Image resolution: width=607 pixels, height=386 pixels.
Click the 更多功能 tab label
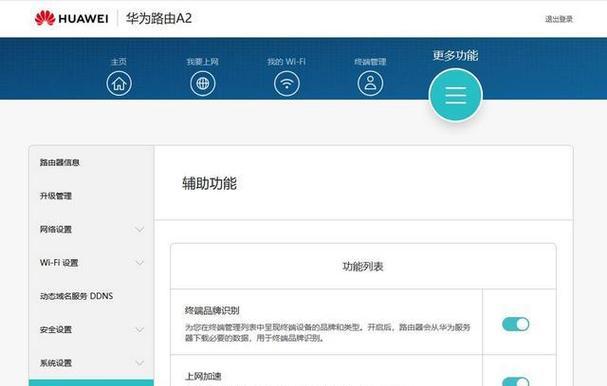pyautogui.click(x=455, y=55)
